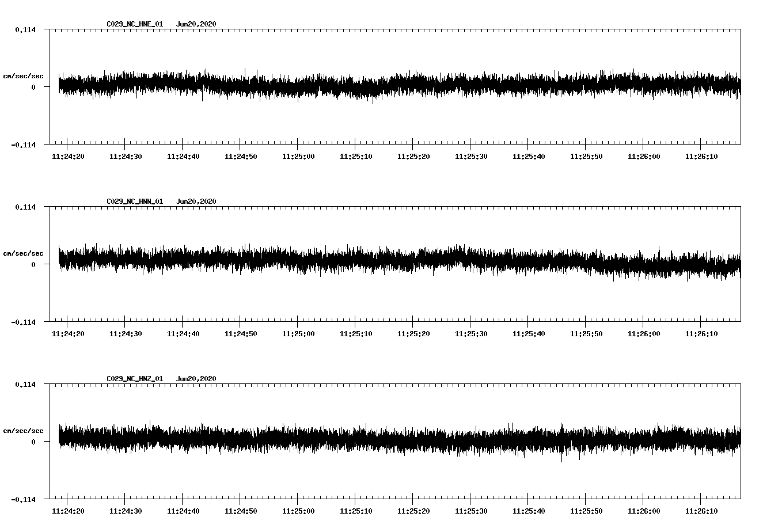This screenshot has width=782, height=532.
Task: Click the cm/sec/sec unit label on HNN plot
Action: [24, 253]
